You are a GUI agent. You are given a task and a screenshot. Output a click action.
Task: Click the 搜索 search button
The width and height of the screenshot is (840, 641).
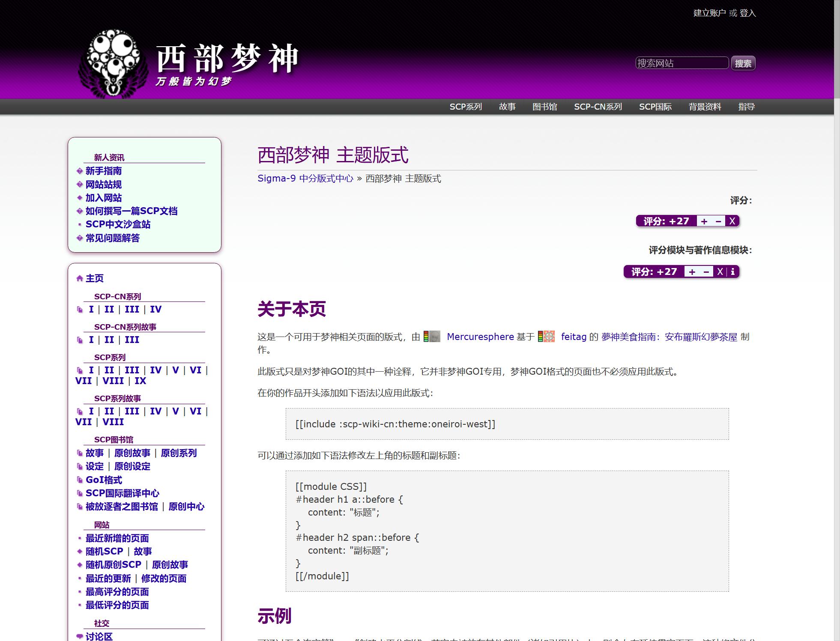(x=743, y=63)
